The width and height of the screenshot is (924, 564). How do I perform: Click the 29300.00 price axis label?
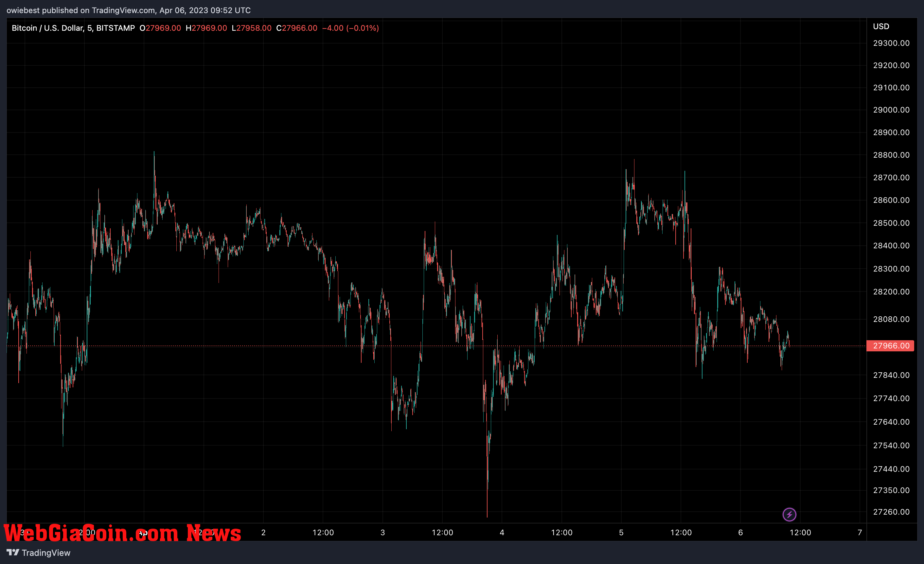tap(891, 43)
